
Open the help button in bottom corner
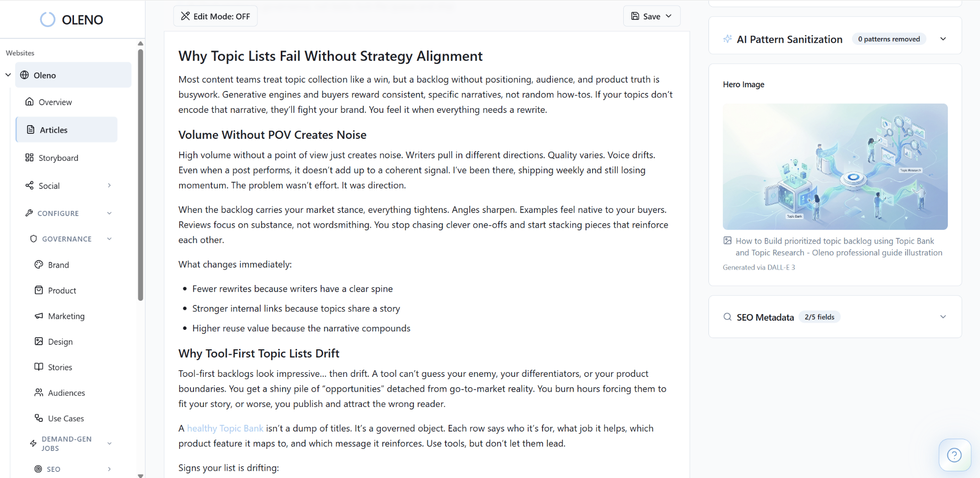point(954,455)
